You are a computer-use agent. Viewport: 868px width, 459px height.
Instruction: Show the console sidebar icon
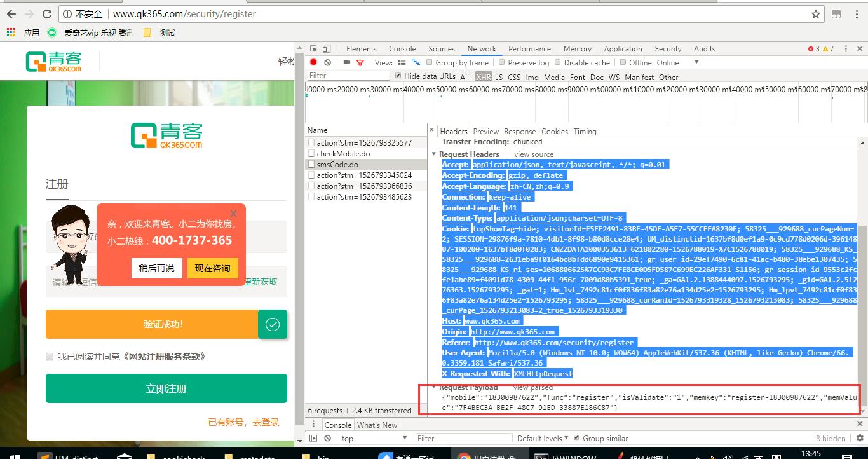(x=313, y=438)
